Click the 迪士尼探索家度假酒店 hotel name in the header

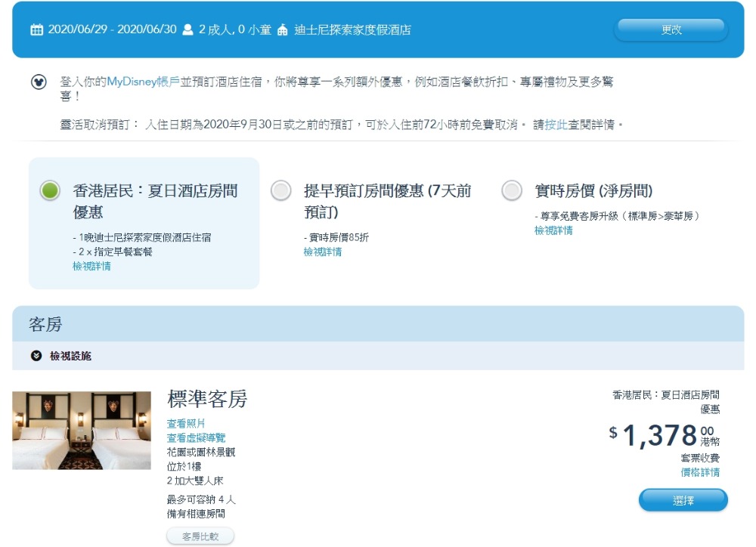tap(353, 30)
